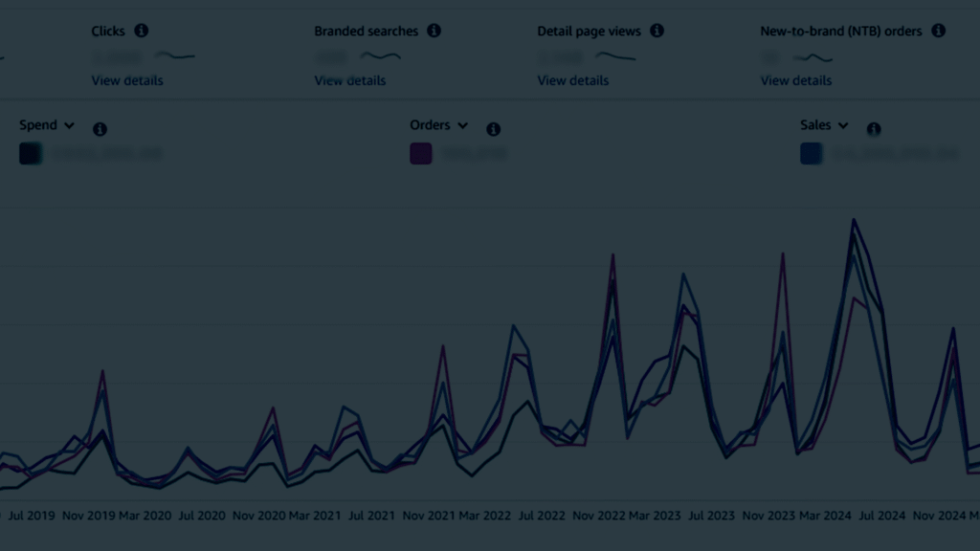Click the Nov 2022 label on time axis
This screenshot has height=551, width=980.
pos(598,516)
